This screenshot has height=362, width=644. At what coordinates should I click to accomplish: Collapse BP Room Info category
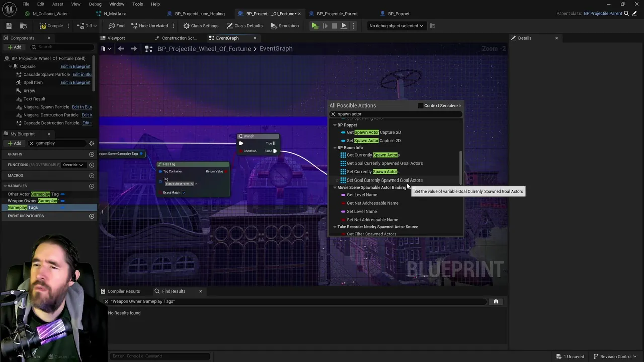pos(335,148)
